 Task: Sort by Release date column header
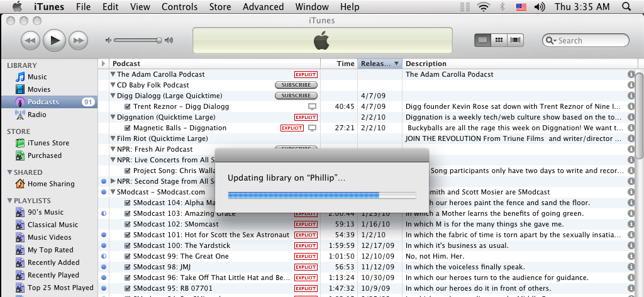pyautogui.click(x=380, y=64)
